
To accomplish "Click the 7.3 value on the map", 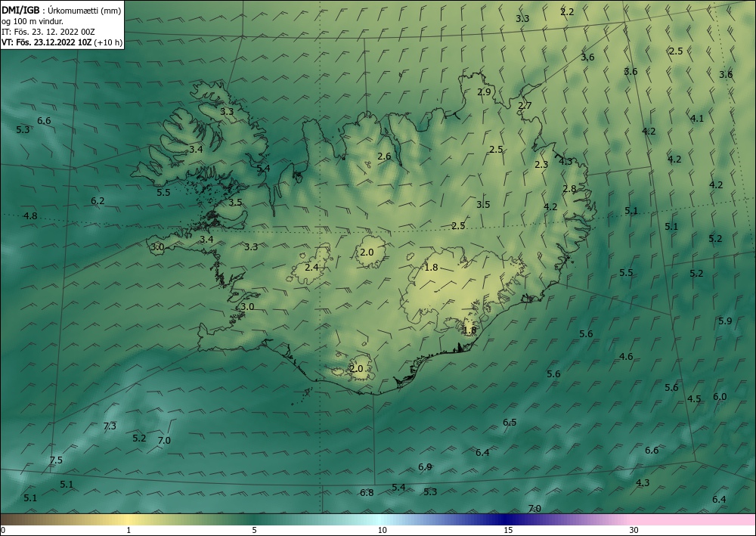I will [x=110, y=426].
